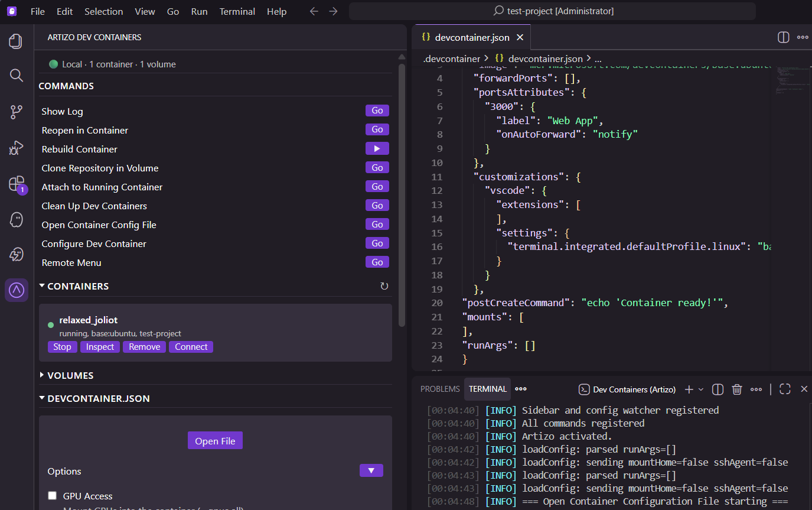Open editor More Actions menu
Viewport: 812px width, 510px height.
[803, 37]
